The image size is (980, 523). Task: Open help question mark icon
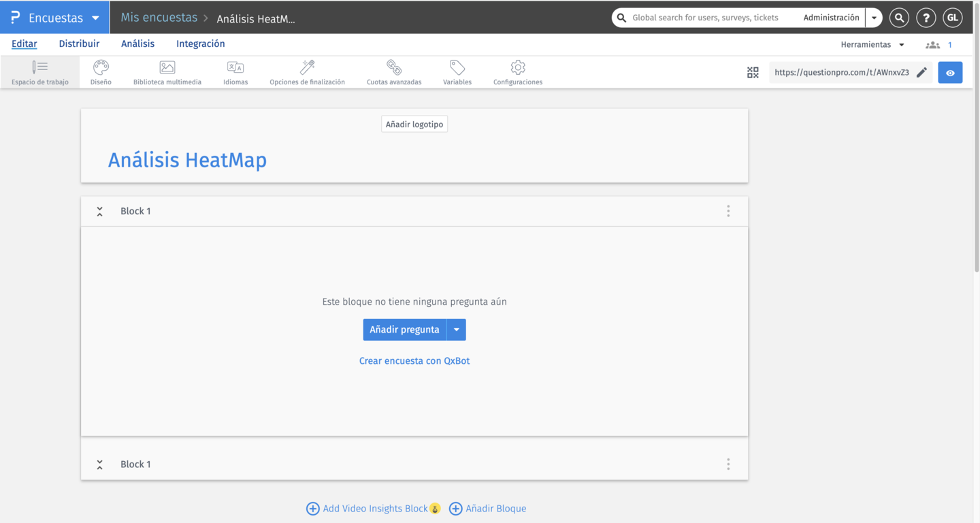click(926, 18)
